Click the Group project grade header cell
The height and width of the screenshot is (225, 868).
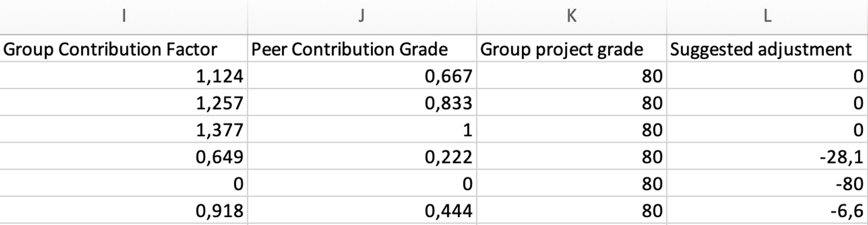(x=571, y=49)
